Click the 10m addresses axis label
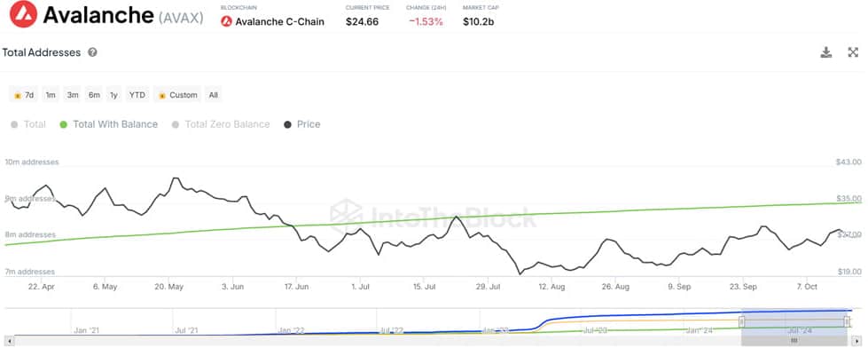 32,162
